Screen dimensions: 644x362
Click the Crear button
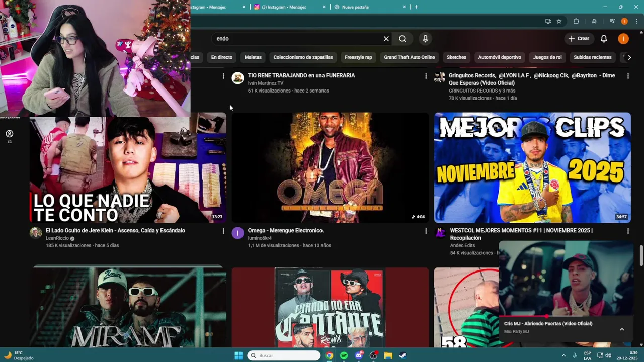point(579,39)
